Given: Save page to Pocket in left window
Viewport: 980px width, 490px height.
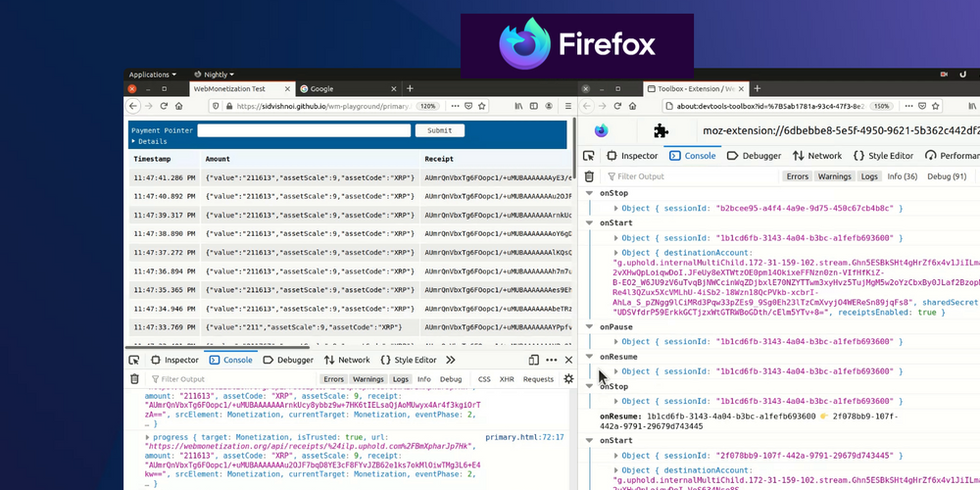Looking at the screenshot, I should tap(468, 106).
